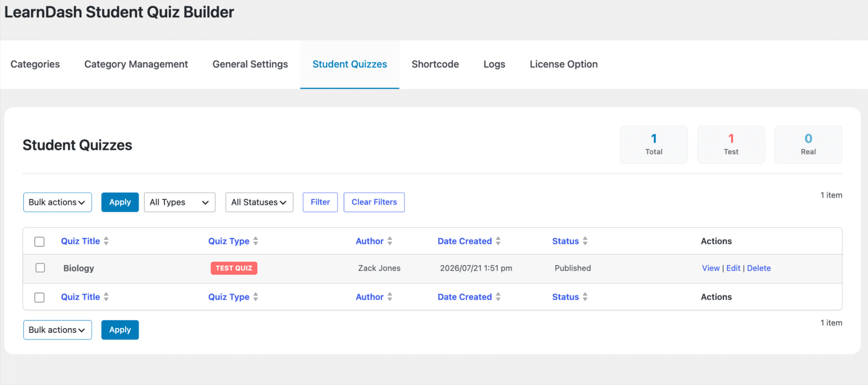Viewport: 868px width, 385px height.
Task: Sort by Date Created in header
Action: point(465,241)
